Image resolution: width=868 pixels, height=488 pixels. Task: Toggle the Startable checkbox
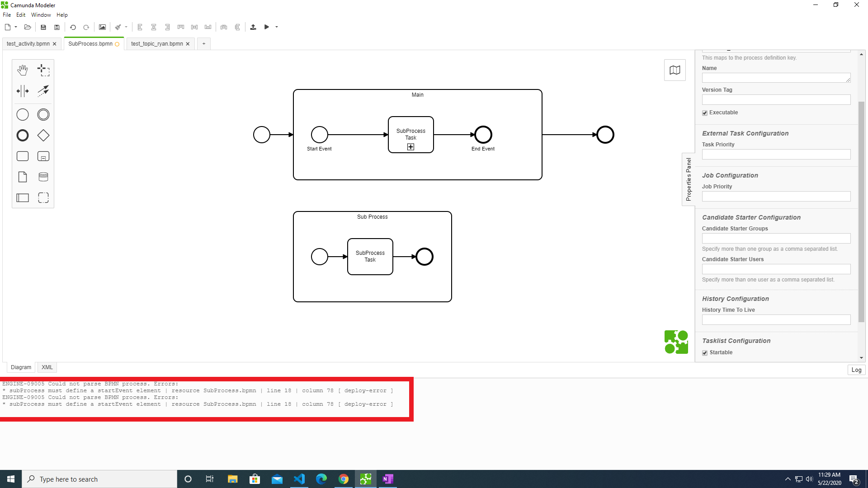(705, 353)
